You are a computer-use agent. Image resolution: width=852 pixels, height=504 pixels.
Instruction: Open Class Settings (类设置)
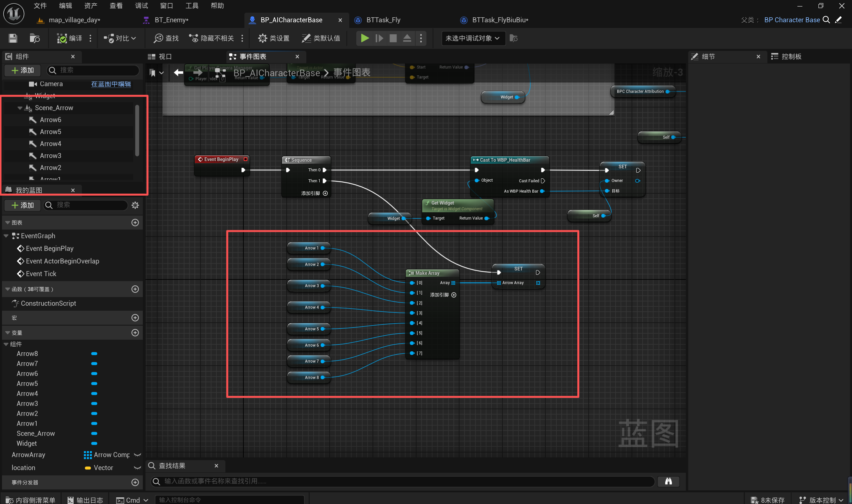point(274,38)
